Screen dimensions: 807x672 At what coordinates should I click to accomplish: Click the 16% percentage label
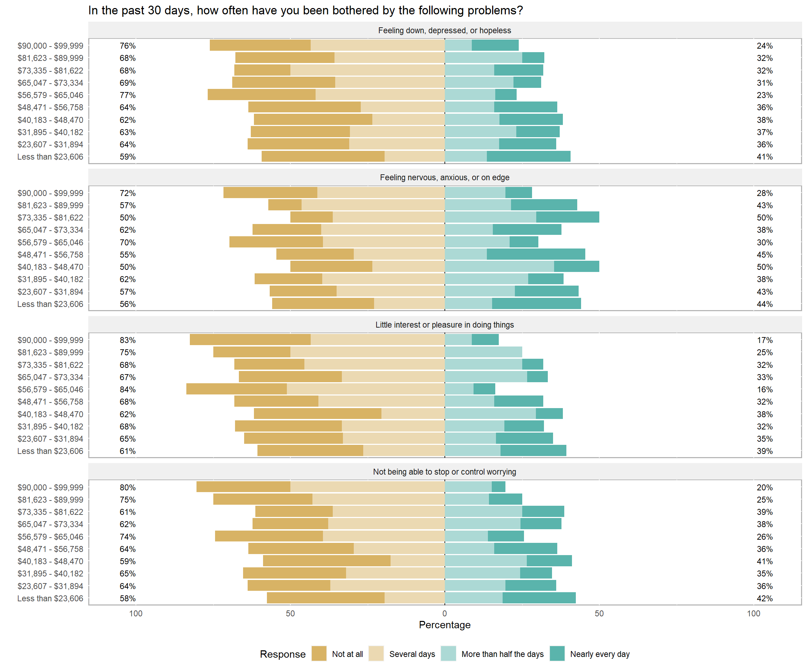(764, 390)
